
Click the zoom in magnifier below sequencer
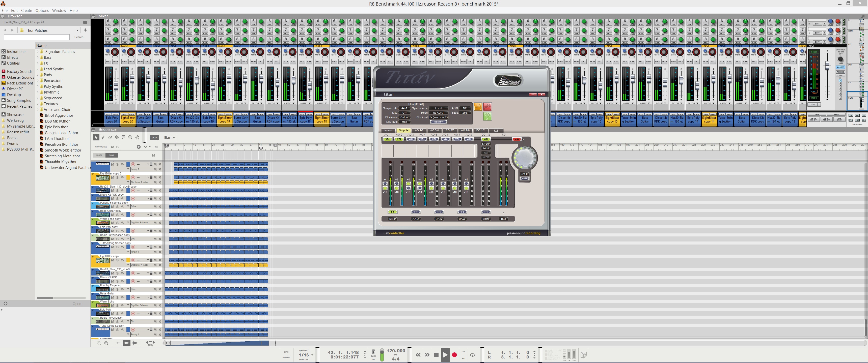click(x=106, y=343)
